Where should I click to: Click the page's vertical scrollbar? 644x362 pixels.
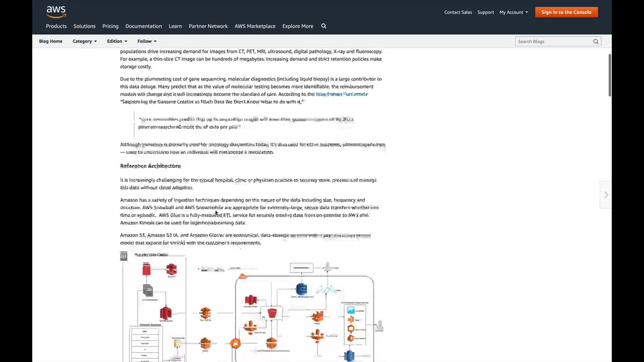609,75
